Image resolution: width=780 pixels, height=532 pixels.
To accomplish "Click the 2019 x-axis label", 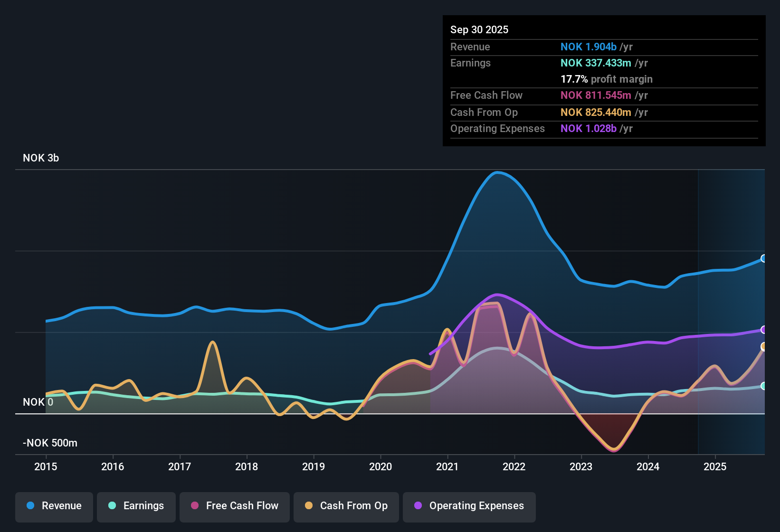I will pyautogui.click(x=314, y=467).
